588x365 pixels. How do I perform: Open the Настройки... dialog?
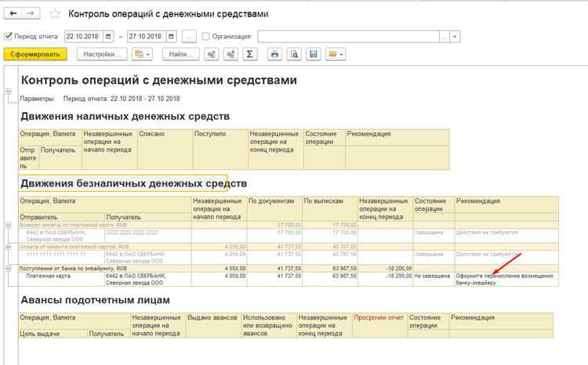(x=102, y=54)
